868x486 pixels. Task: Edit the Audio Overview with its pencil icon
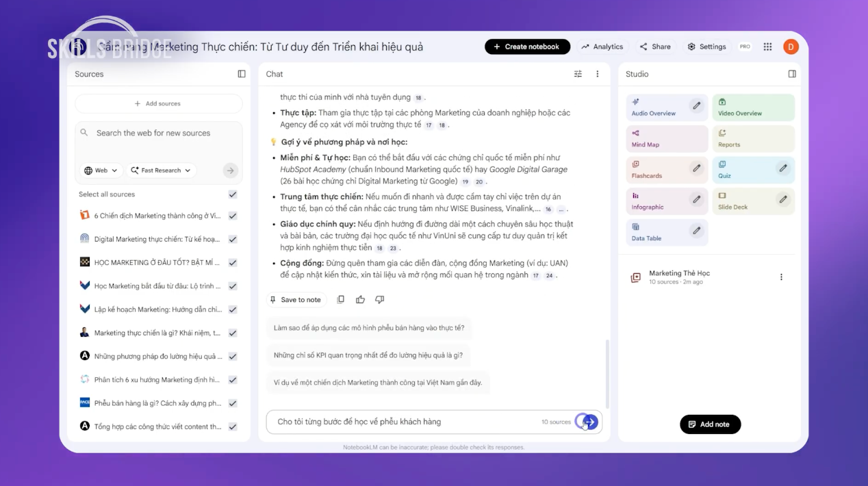tap(696, 105)
